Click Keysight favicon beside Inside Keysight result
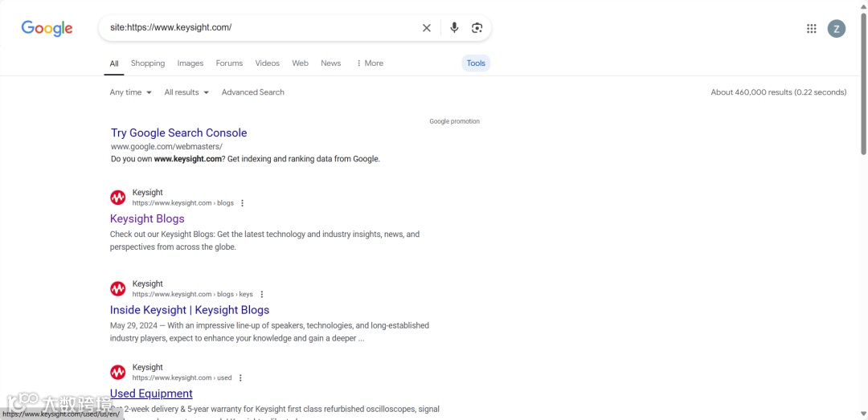This screenshot has height=420, width=868. pos(118,289)
